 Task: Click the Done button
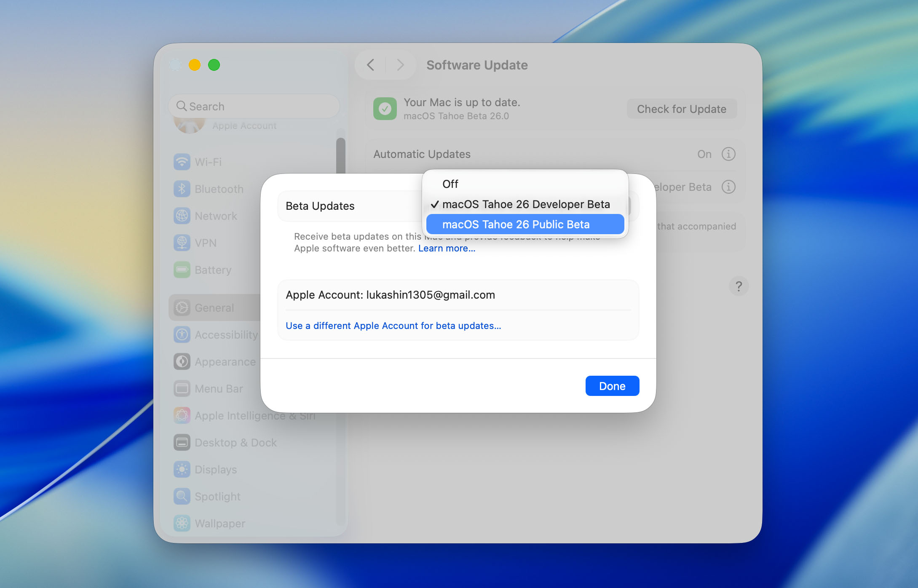(x=612, y=386)
